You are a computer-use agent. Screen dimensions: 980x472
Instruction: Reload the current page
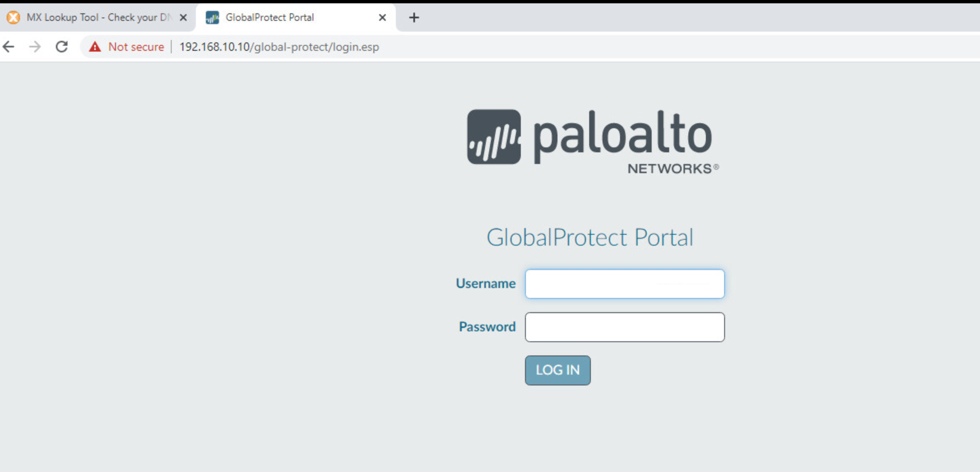62,47
